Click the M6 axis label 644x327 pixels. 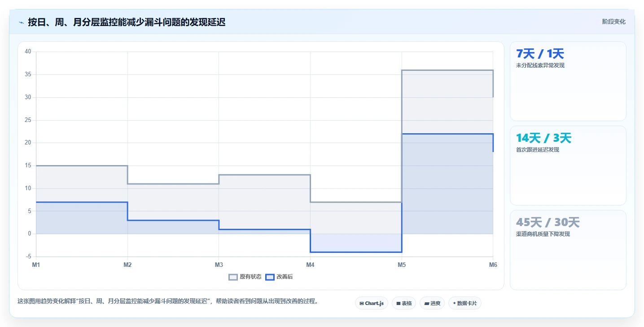click(493, 265)
